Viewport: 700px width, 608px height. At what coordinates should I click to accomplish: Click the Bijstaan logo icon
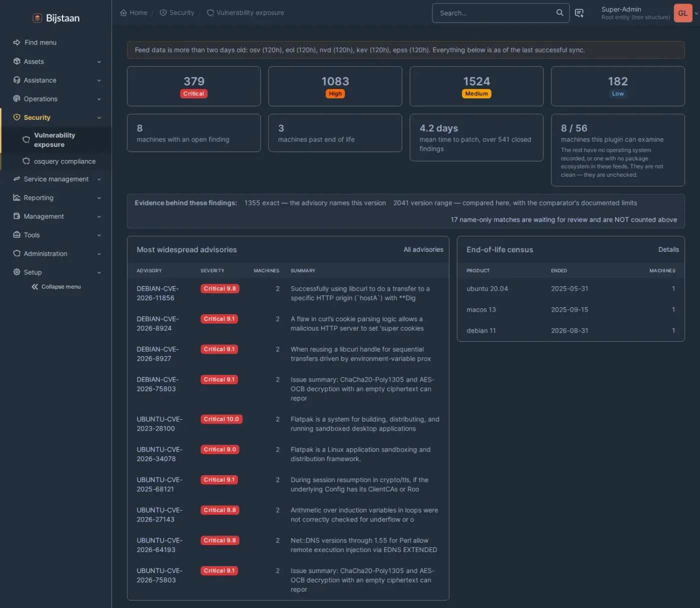point(37,18)
